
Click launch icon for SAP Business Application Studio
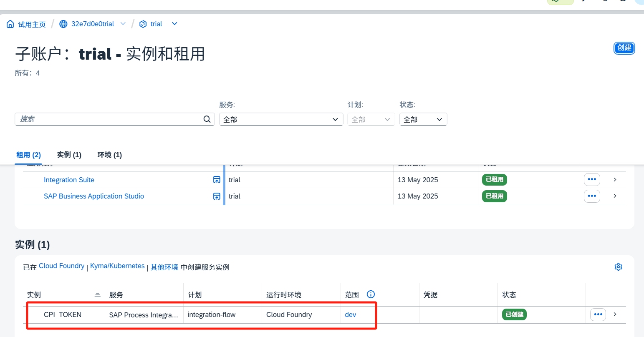[217, 196]
